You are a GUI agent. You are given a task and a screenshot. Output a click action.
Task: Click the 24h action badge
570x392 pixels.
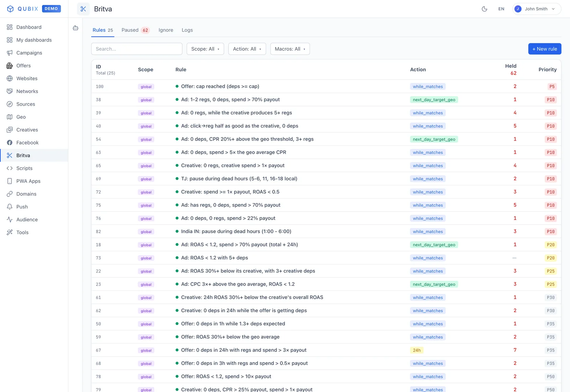[x=417, y=350]
